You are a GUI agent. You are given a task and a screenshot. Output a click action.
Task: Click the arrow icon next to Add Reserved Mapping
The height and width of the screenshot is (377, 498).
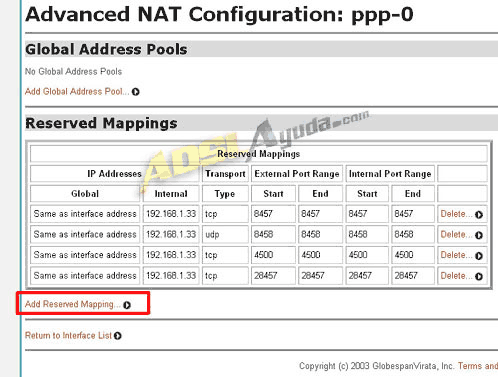point(127,305)
